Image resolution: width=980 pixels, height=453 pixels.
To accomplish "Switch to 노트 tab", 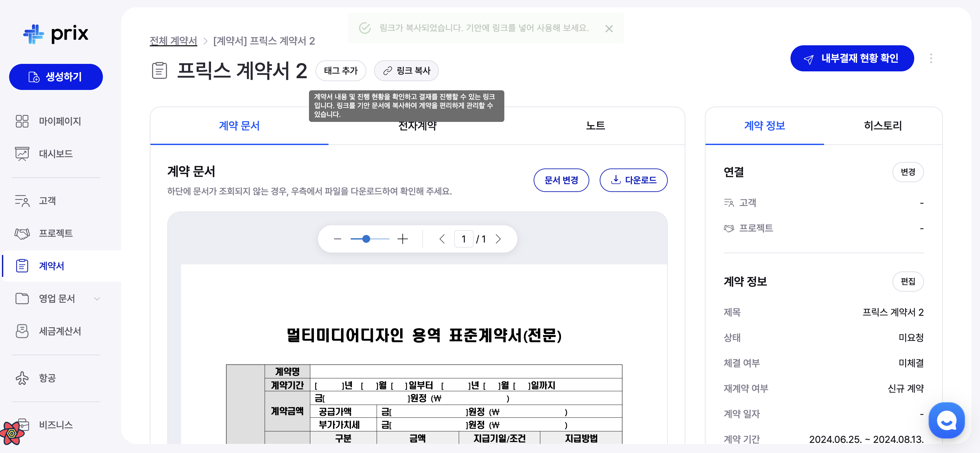I will pyautogui.click(x=595, y=125).
